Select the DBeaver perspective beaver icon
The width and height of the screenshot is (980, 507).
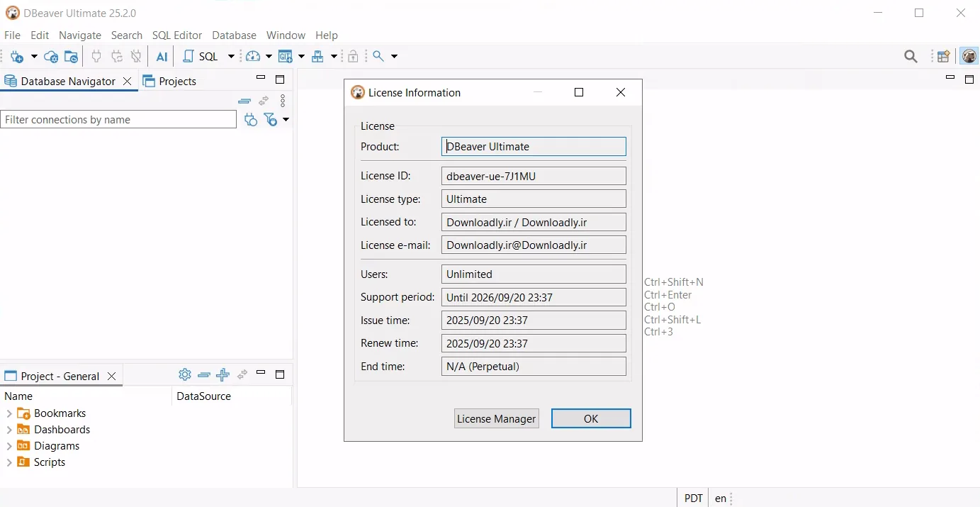pos(969,57)
